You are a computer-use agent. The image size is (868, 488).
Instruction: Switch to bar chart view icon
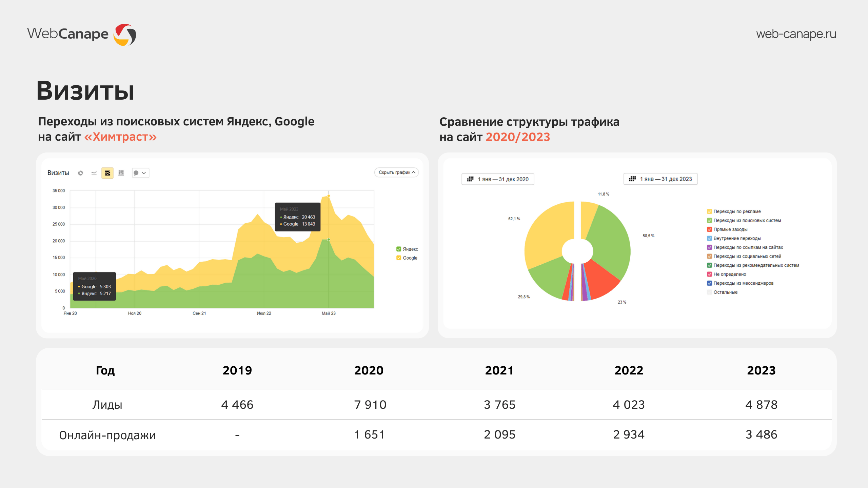121,173
